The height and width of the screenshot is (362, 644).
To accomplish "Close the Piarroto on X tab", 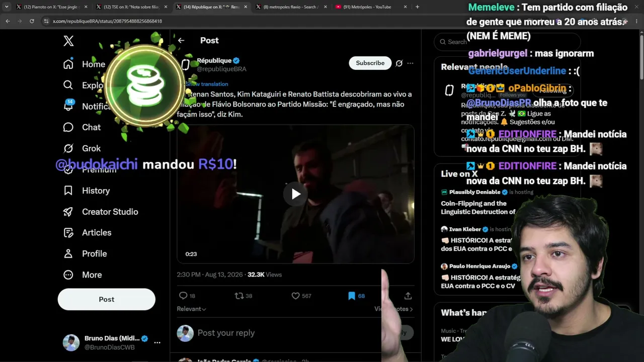I will point(86,7).
